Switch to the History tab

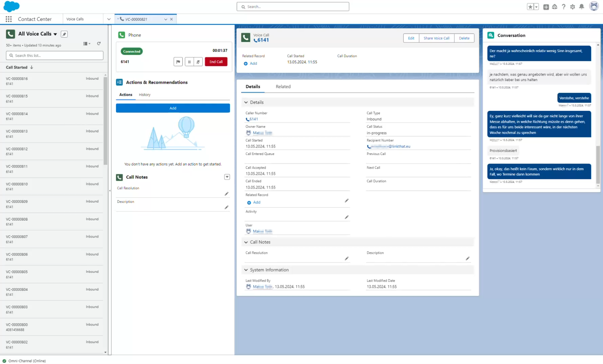point(145,95)
